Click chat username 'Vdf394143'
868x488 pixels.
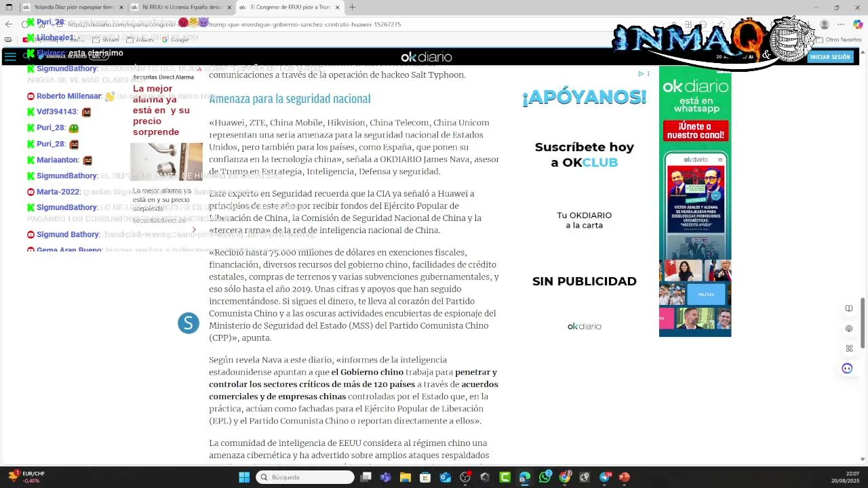click(x=56, y=112)
